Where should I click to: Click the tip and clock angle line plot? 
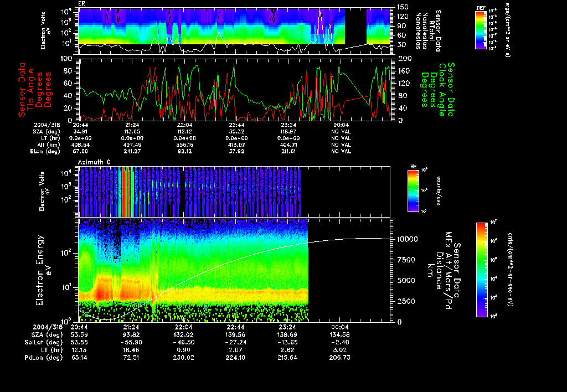tap(234, 89)
